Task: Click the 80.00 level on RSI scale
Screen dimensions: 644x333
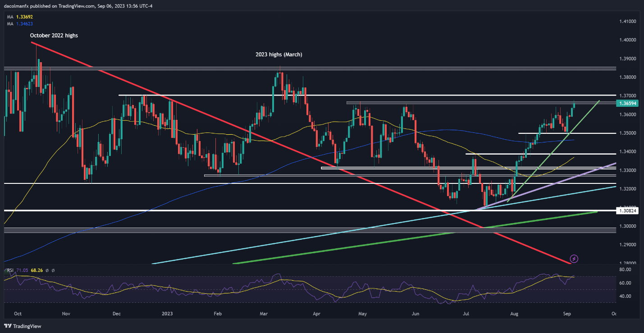Action: [625, 270]
